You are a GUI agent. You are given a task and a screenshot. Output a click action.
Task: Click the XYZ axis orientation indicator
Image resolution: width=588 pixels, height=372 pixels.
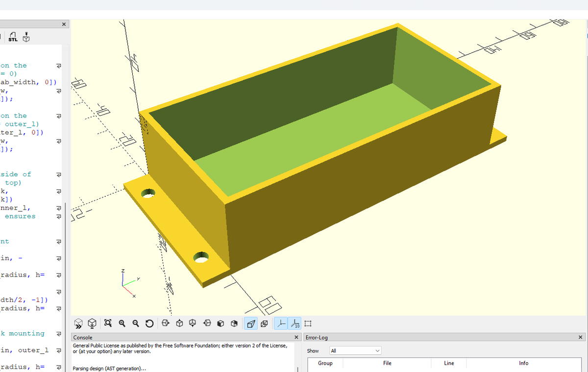[130, 283]
